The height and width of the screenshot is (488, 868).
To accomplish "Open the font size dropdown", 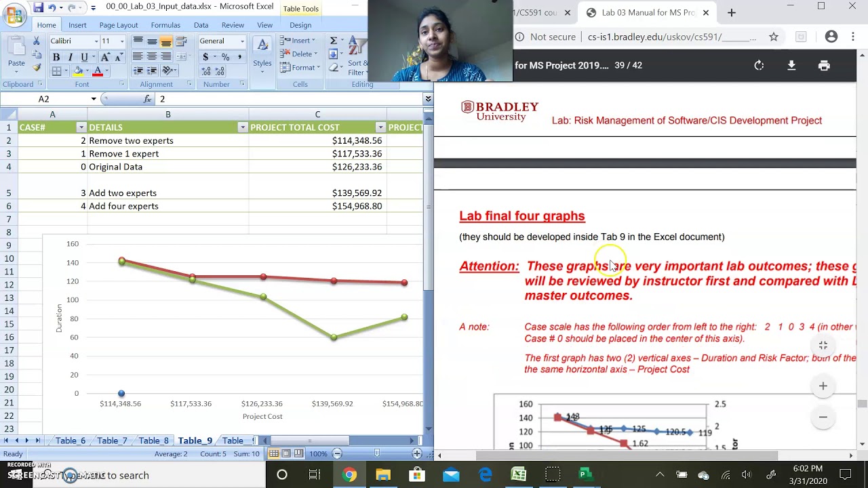I will (x=122, y=41).
